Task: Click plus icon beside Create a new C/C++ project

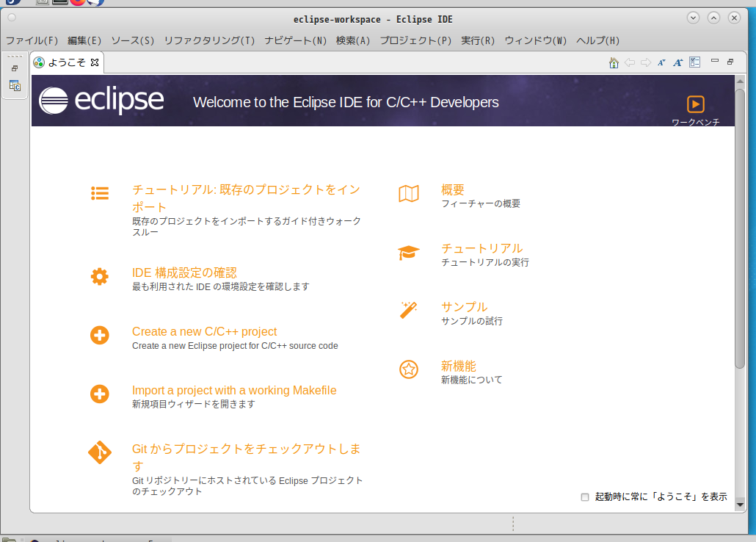Action: 100,336
